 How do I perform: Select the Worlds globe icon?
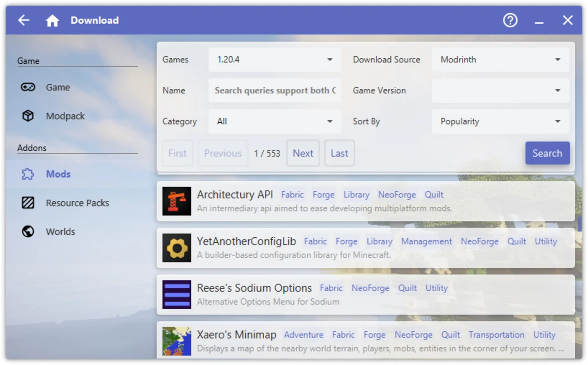tap(28, 231)
